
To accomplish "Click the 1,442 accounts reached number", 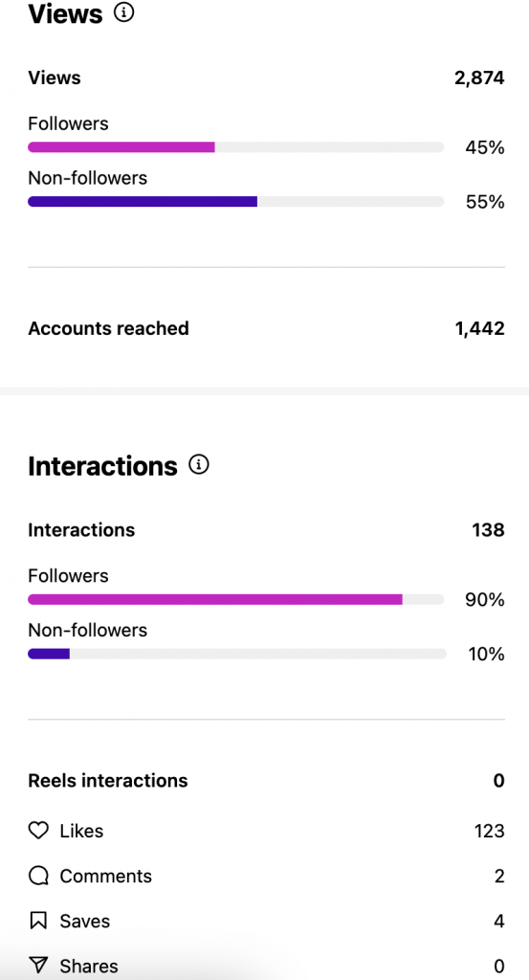I will pyautogui.click(x=479, y=329).
